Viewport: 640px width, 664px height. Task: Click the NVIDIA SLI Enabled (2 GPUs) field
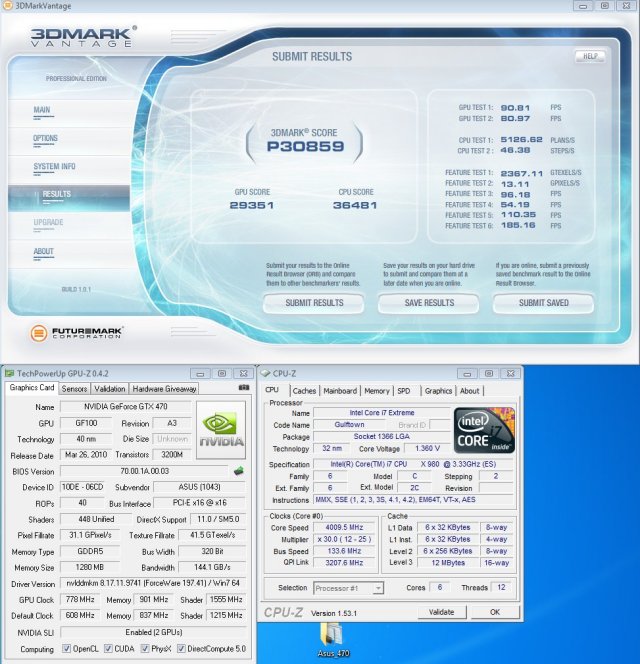(x=153, y=632)
